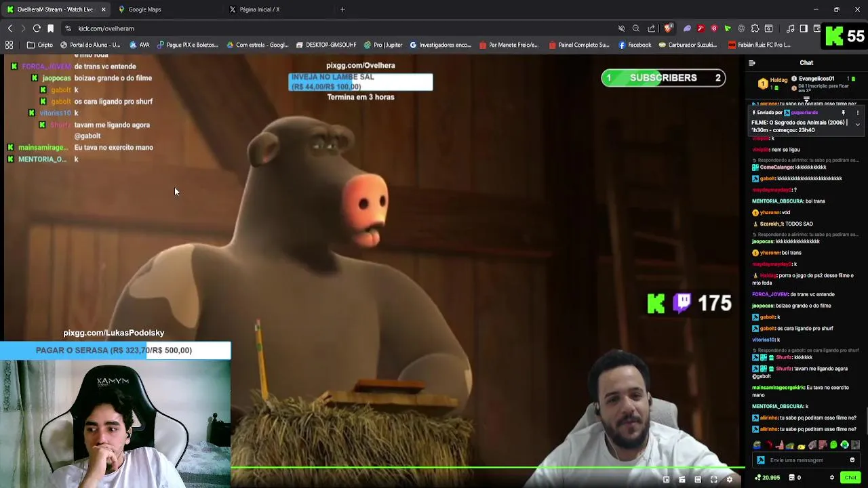Expand the chat leaderboard drag handle
Image resolution: width=868 pixels, height=488 pixels.
806,99
